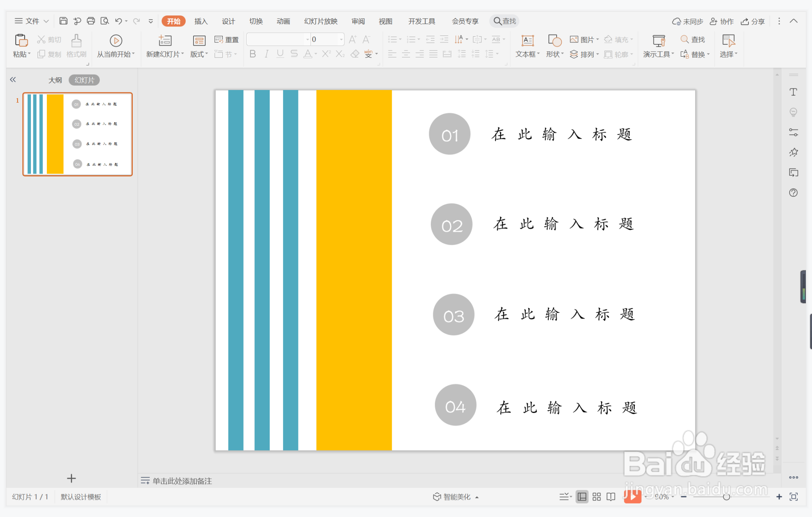The height and width of the screenshot is (517, 812).
Task: Open the 插入 ribbon tab
Action: 201,21
